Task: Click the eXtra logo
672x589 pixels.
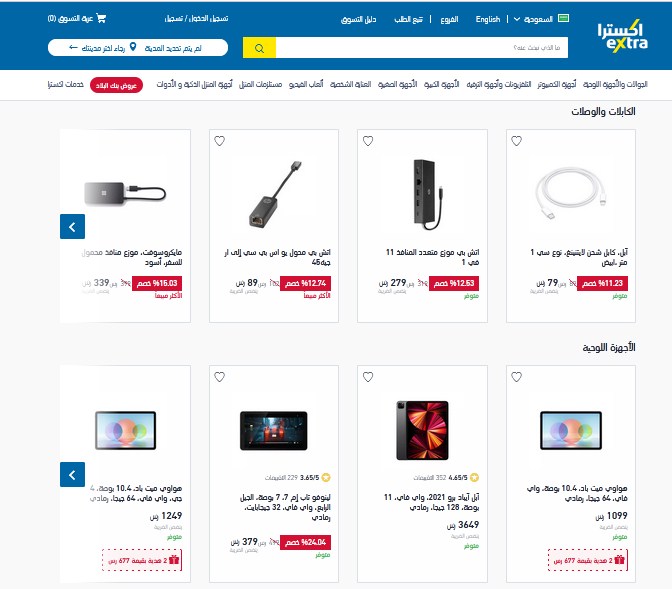Action: pyautogui.click(x=622, y=36)
